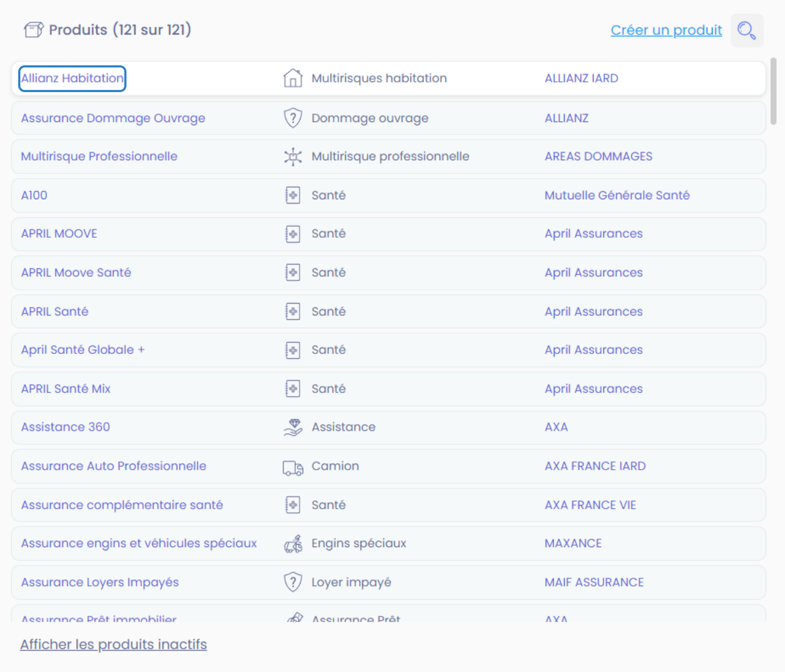Viewport: 785px width, 672px height.
Task: Open Assurance Auto Professionnelle product
Action: (114, 466)
